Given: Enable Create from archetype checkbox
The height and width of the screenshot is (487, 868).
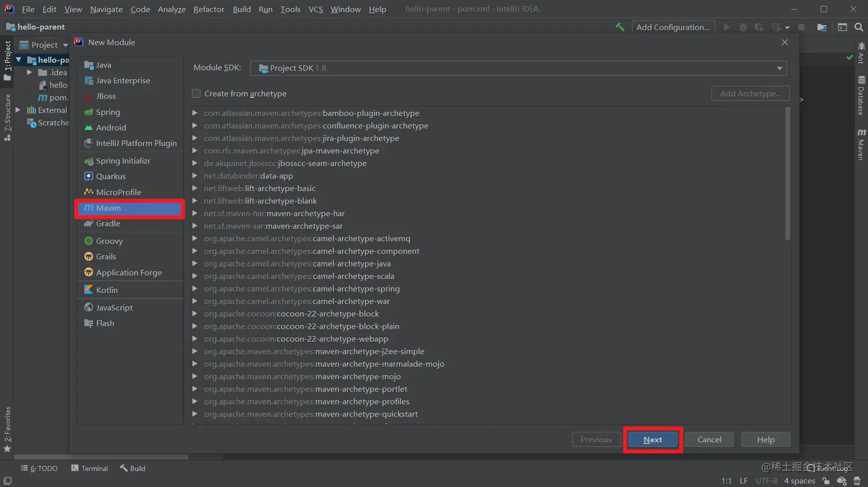Looking at the screenshot, I should coord(196,93).
